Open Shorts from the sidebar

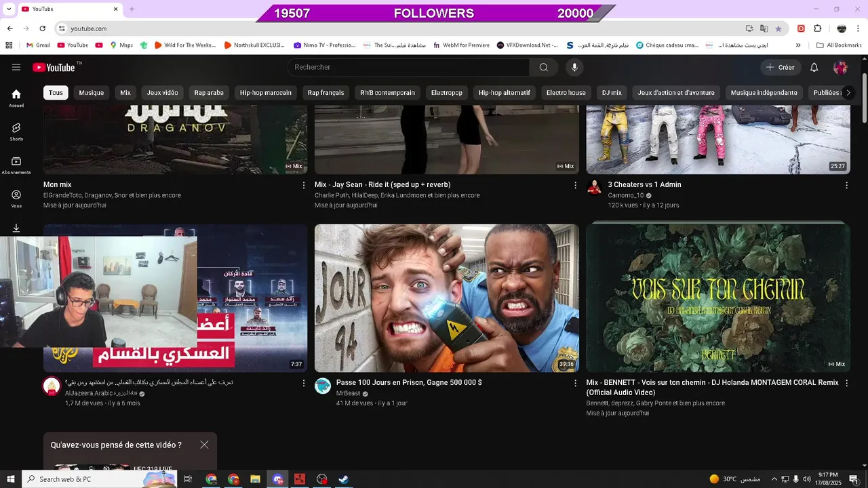(x=16, y=131)
